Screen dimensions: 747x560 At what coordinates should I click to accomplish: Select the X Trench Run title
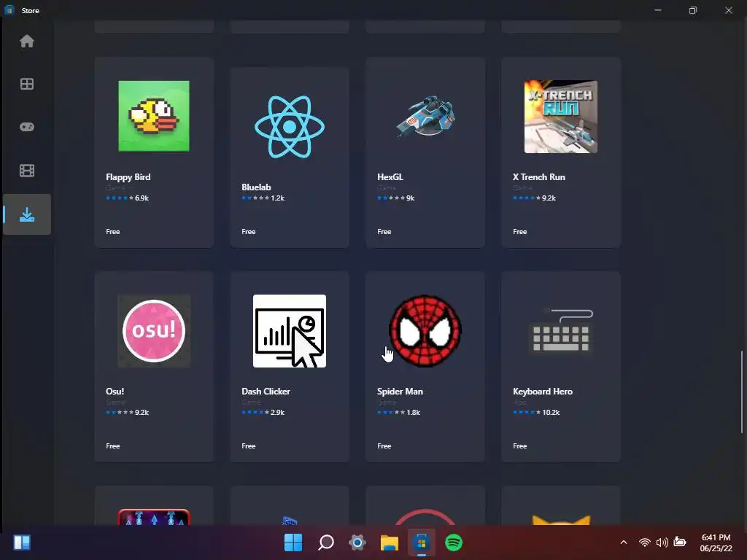click(539, 177)
